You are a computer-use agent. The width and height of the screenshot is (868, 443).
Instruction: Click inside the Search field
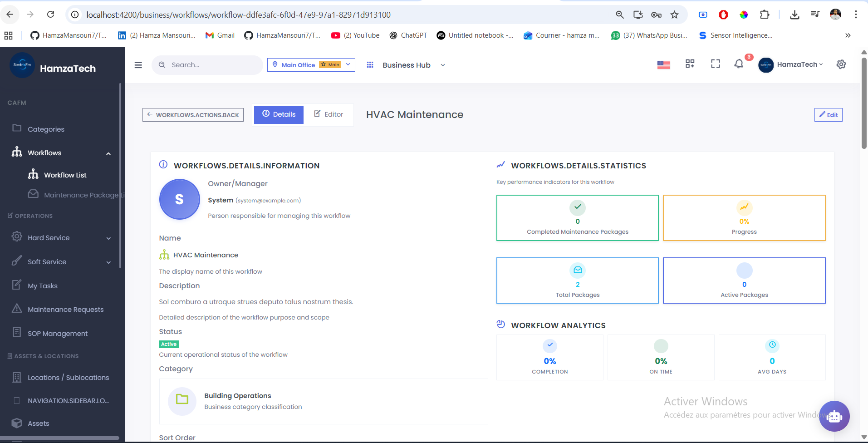point(206,64)
